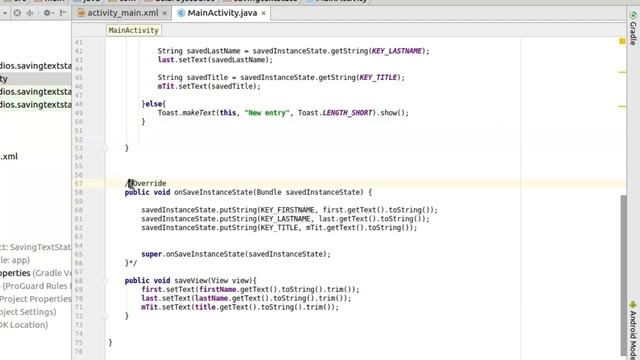This screenshot has width=640, height=360.
Task: Click the Override annotation on line 57
Action: click(149, 184)
